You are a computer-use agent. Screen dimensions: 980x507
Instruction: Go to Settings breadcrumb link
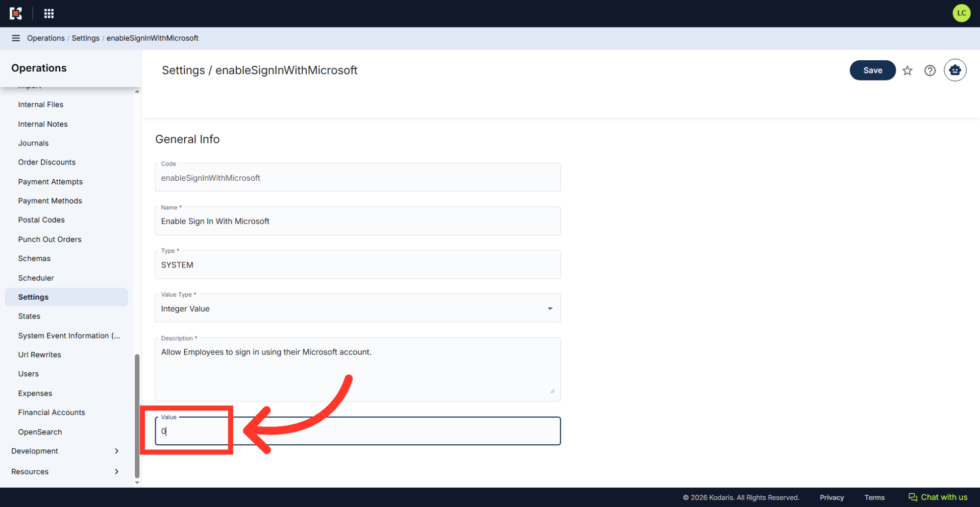coord(85,38)
